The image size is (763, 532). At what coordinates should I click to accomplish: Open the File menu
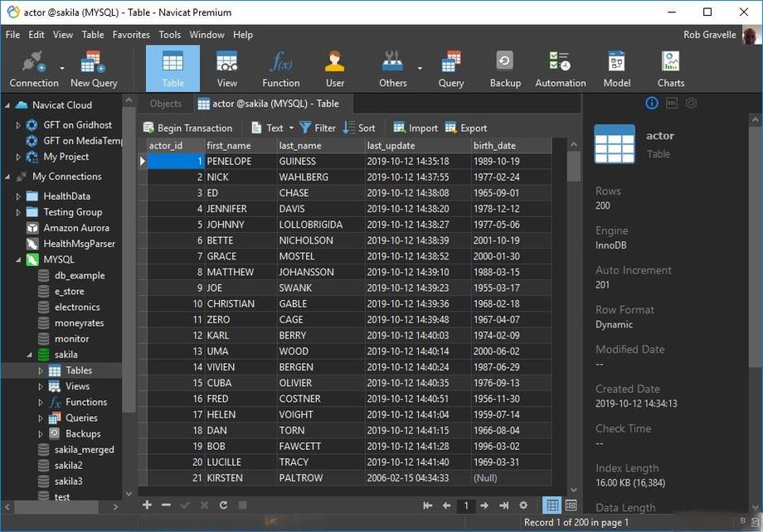click(x=12, y=35)
